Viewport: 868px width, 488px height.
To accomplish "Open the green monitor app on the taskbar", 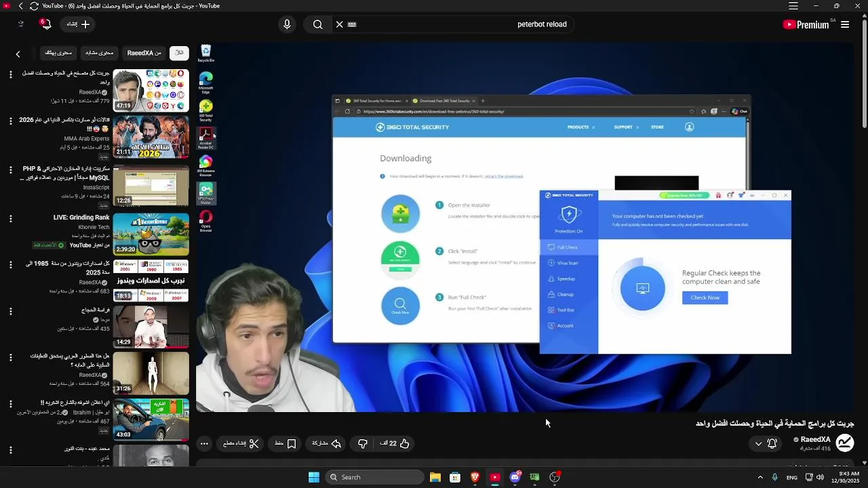I will click(x=535, y=477).
